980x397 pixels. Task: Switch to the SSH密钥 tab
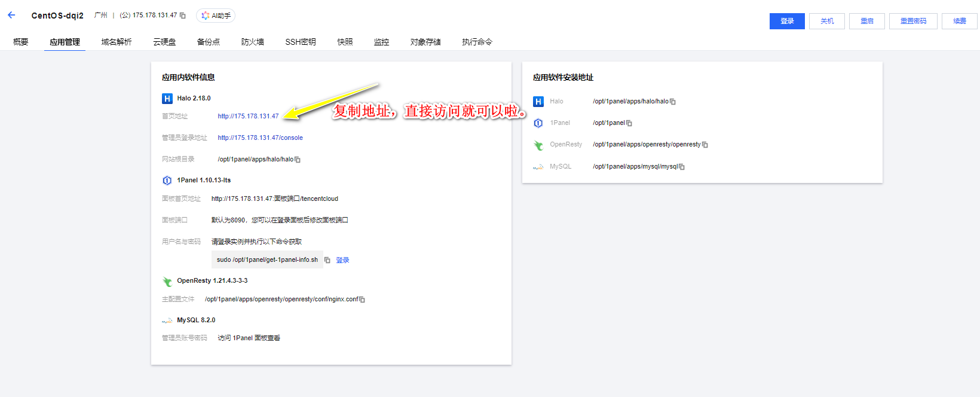pos(301,42)
